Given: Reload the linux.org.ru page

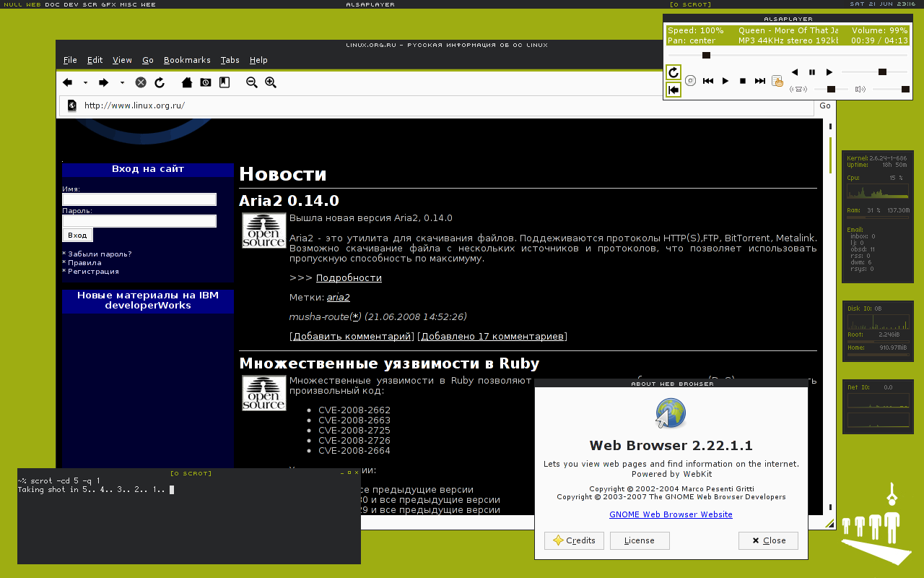Looking at the screenshot, I should pyautogui.click(x=160, y=82).
